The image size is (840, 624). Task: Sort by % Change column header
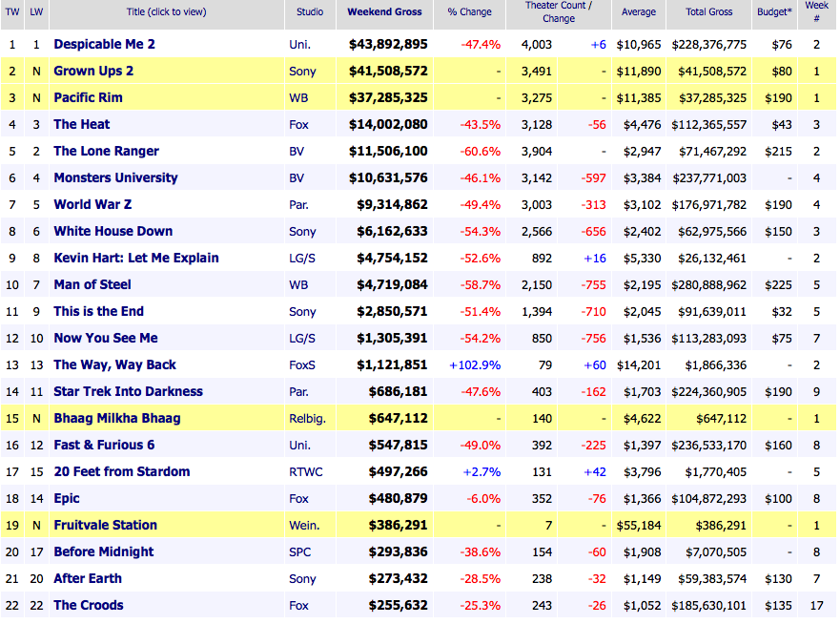pyautogui.click(x=470, y=11)
